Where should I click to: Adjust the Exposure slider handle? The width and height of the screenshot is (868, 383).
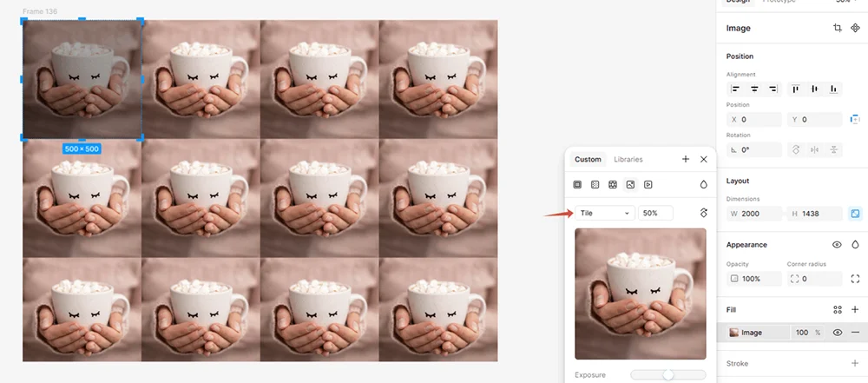[668, 375]
